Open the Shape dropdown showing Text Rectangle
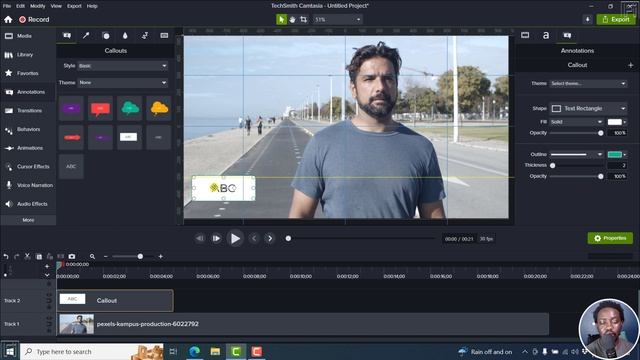 tap(588, 109)
